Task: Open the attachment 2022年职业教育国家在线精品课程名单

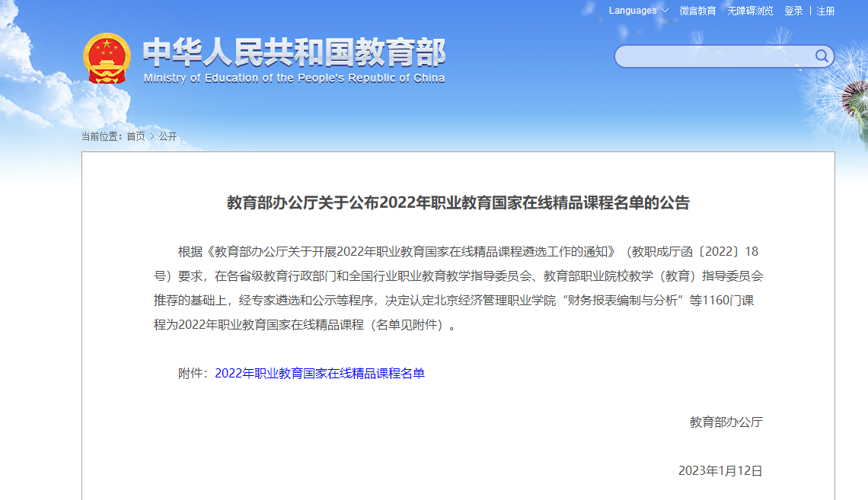Action: click(320, 374)
